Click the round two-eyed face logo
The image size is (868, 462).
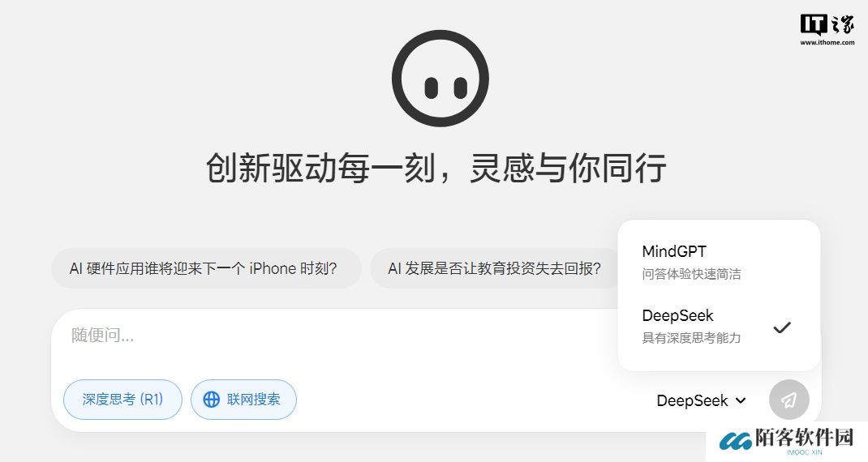(440, 79)
